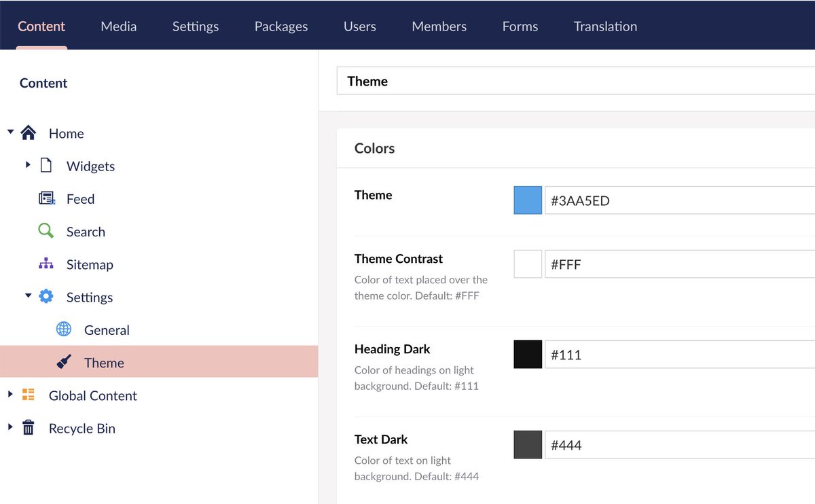Click the Widgets document icon
The height and width of the screenshot is (504, 815).
click(46, 166)
